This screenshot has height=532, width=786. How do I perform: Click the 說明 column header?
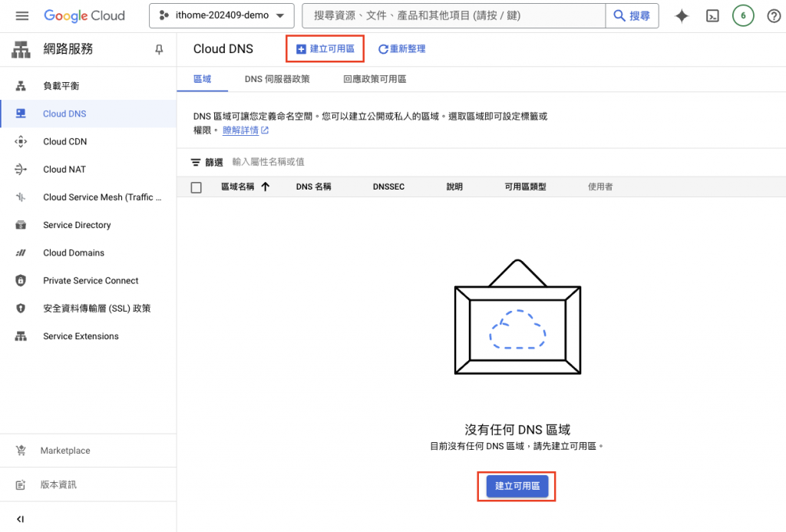(454, 187)
